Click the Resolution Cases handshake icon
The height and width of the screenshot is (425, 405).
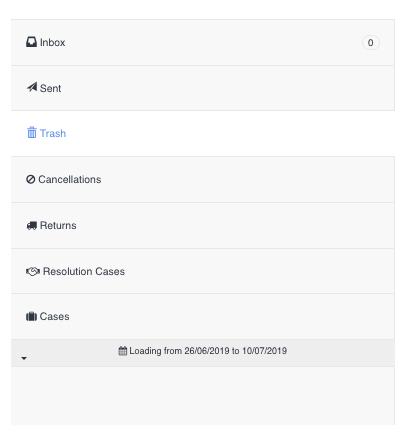(33, 271)
